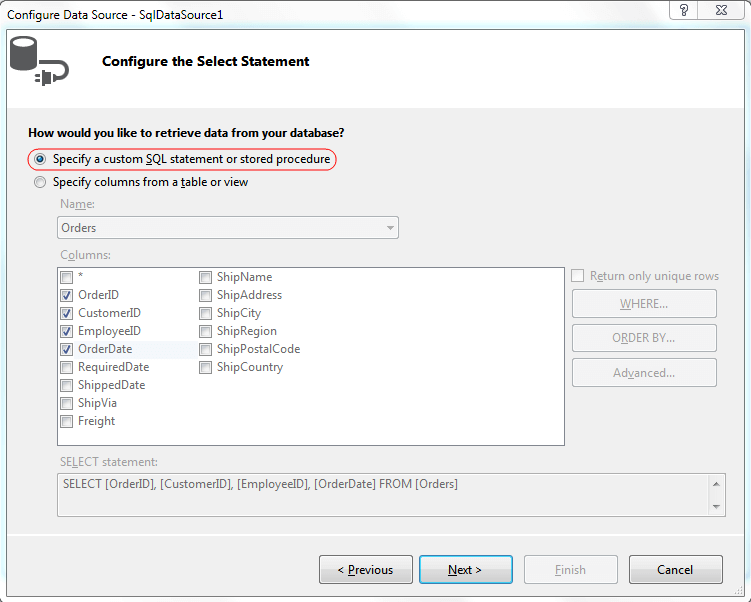Viewport: 751px width, 602px height.
Task: Check the ShipAddress column checkbox
Action: pyautogui.click(x=205, y=295)
